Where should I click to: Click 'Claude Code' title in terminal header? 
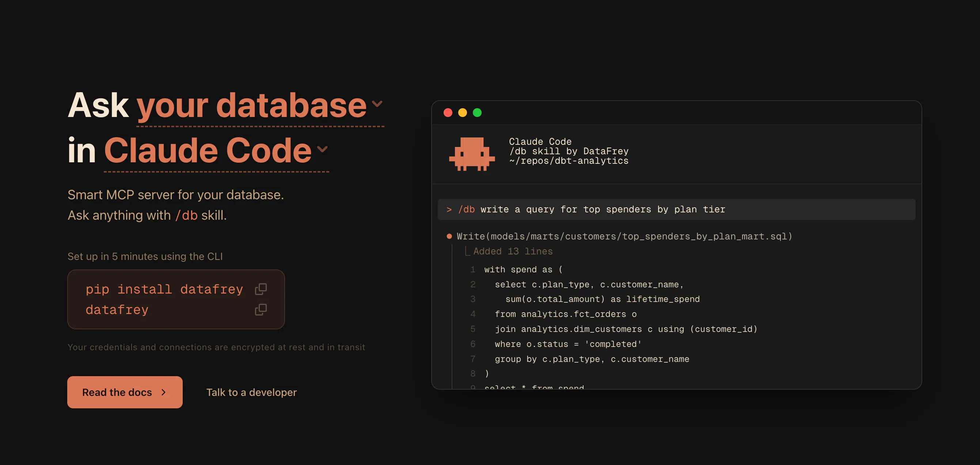coord(540,141)
